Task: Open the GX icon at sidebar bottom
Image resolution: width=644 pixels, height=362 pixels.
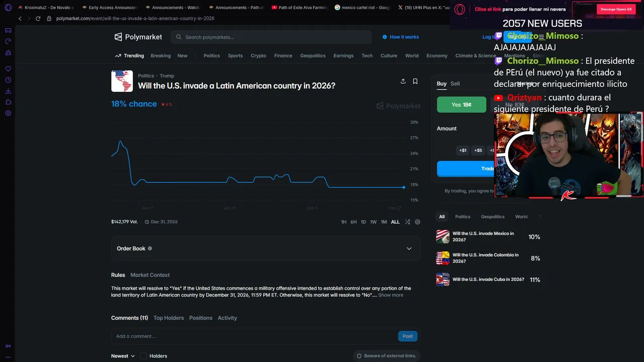Action: [x=8, y=346]
